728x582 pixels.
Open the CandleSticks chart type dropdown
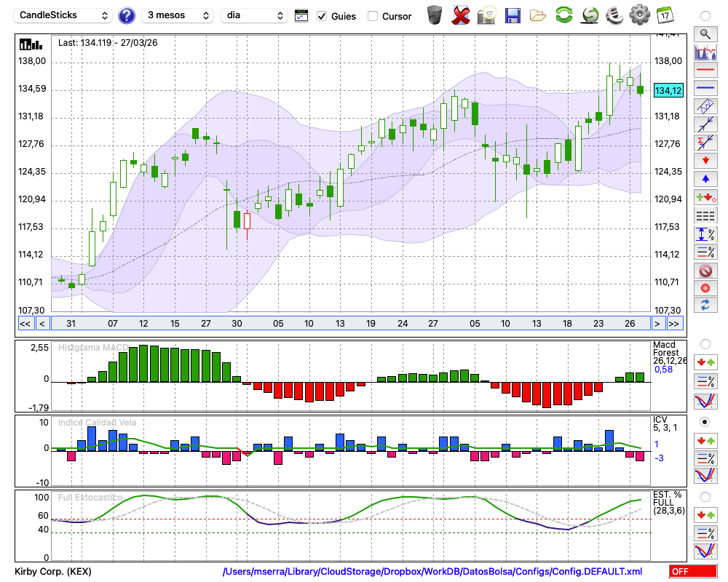[x=64, y=15]
